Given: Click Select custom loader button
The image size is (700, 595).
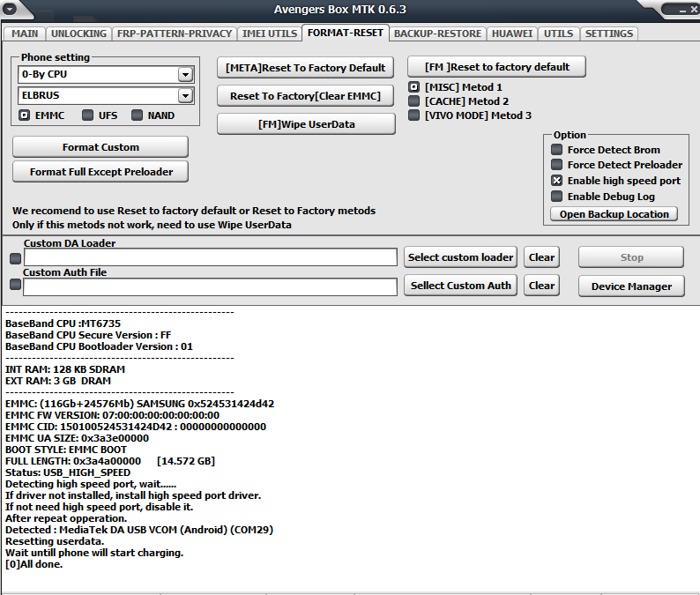Looking at the screenshot, I should pos(460,257).
